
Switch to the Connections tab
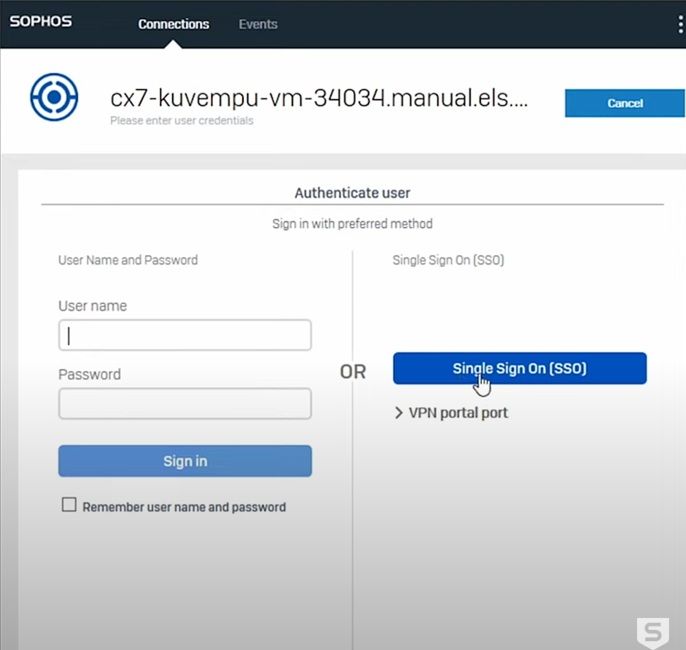click(x=174, y=24)
